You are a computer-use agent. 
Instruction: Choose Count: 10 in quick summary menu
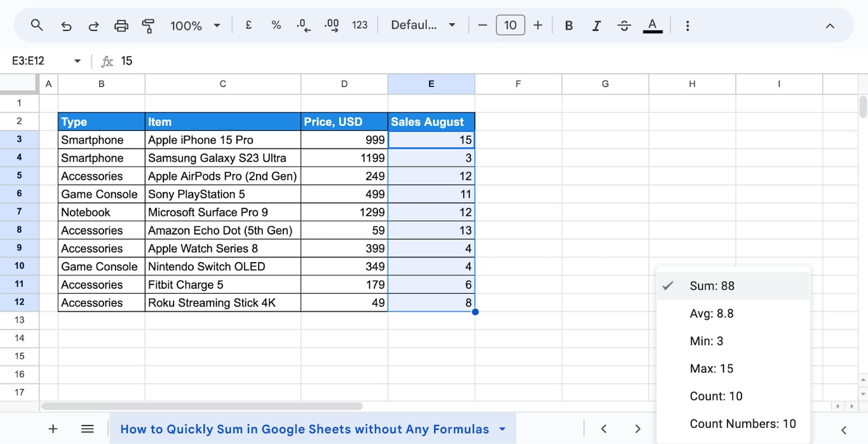click(733, 396)
